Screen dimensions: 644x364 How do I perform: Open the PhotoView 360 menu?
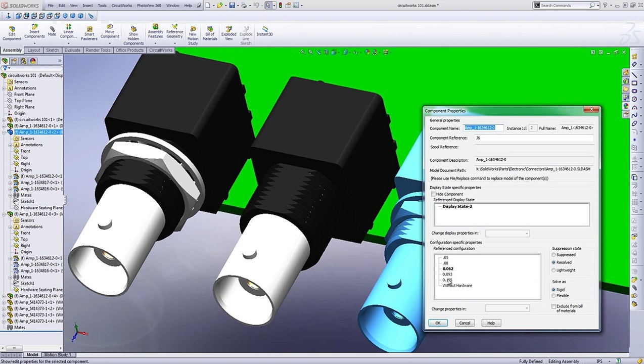tap(149, 5)
